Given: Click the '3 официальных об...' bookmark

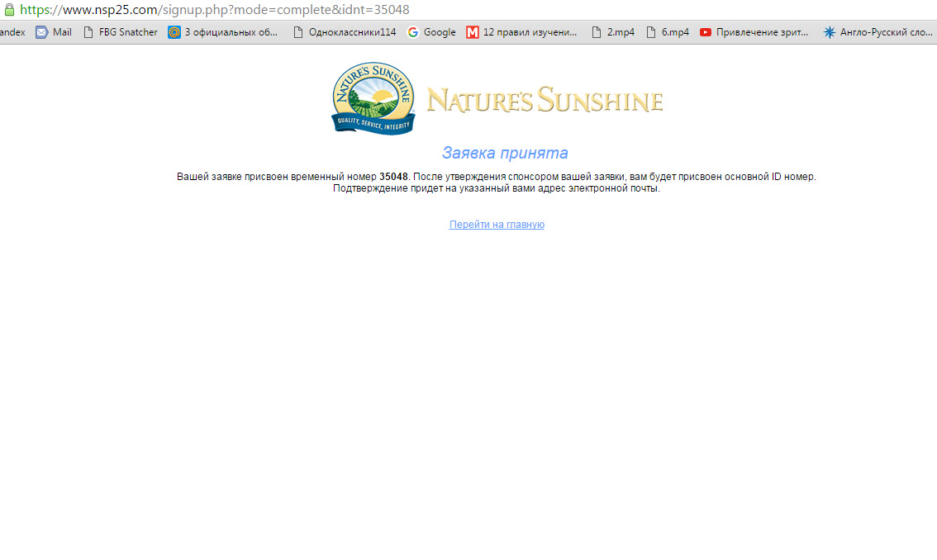Looking at the screenshot, I should coord(223,32).
